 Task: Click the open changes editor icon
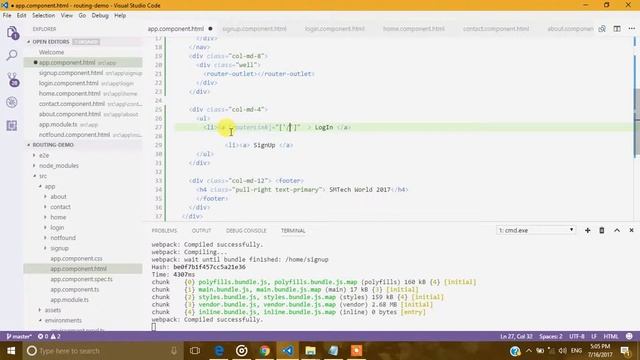click(x=602, y=29)
